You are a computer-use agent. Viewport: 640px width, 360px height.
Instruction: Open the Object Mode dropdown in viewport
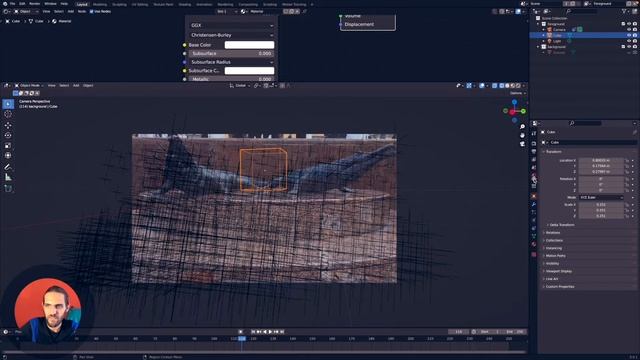(29, 85)
